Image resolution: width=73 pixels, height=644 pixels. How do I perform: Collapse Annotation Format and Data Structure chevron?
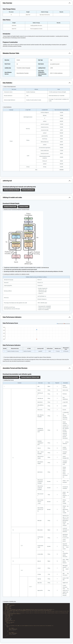coord(69,368)
